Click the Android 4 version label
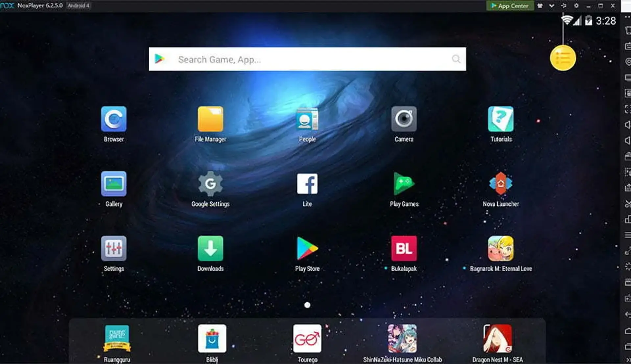Viewport: 631px width, 364px height. 78,6
